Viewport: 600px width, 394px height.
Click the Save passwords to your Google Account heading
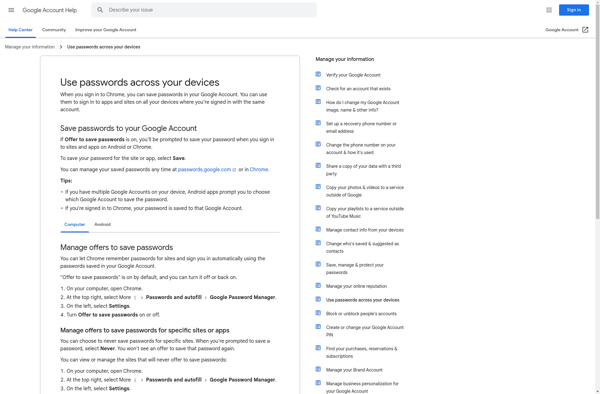(x=128, y=128)
